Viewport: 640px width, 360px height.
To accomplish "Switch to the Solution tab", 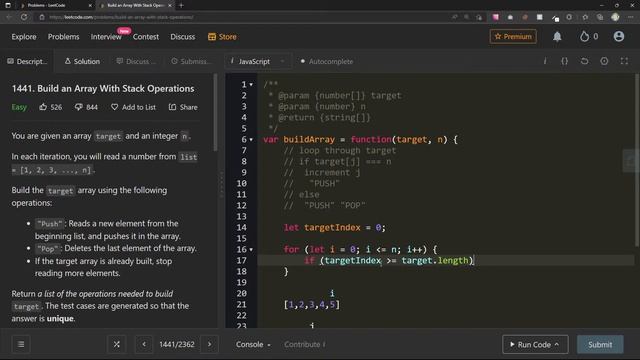I will [x=82, y=62].
